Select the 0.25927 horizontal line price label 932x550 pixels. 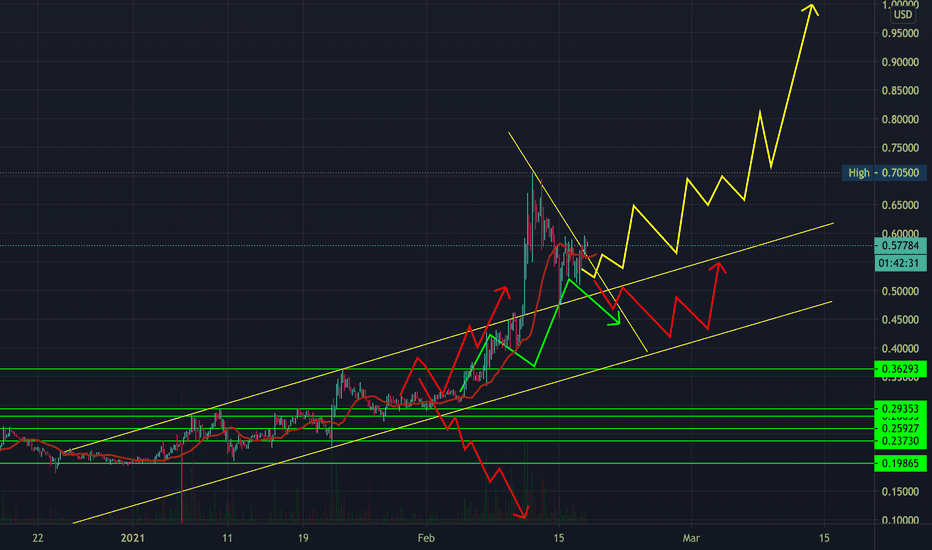pyautogui.click(x=900, y=429)
